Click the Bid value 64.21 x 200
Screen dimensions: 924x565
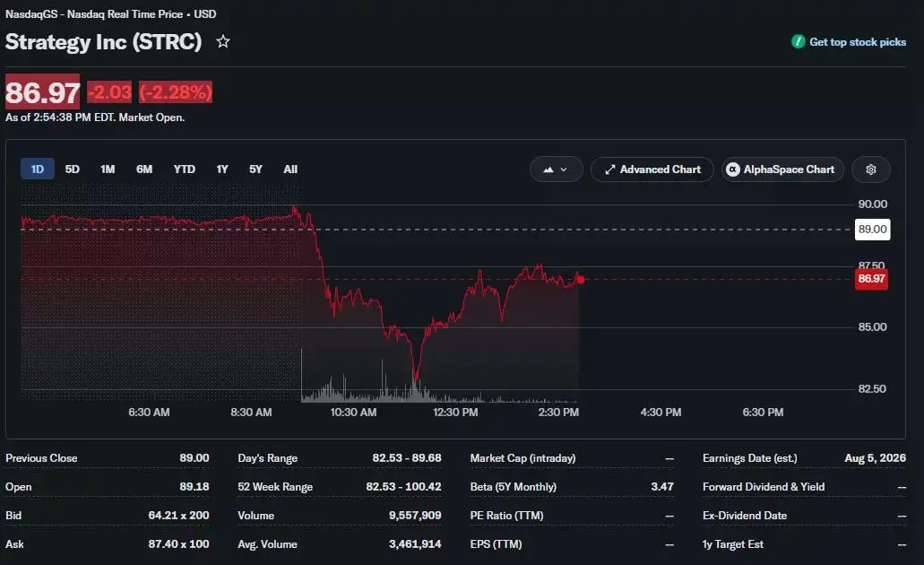[x=178, y=516]
